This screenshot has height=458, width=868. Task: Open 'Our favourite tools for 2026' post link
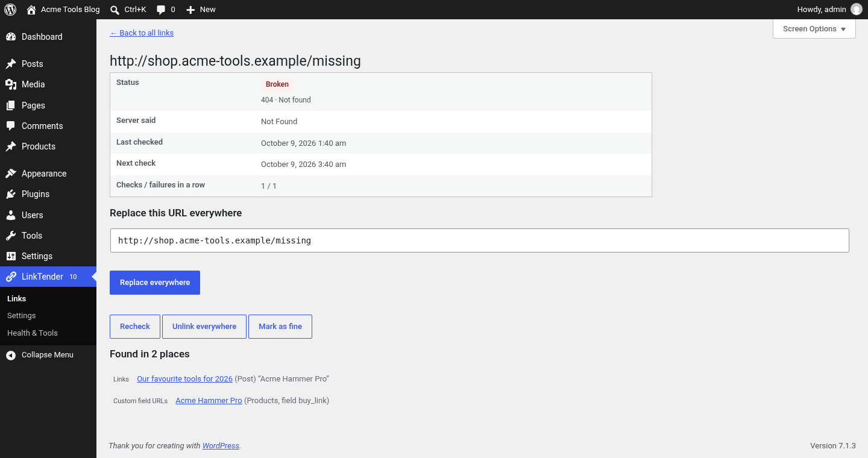(x=184, y=379)
